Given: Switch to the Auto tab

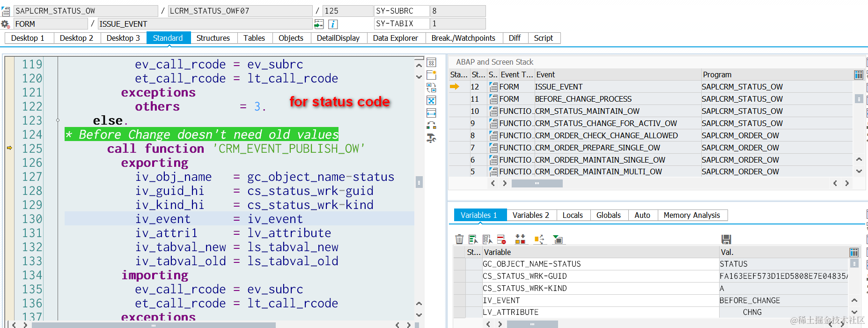Looking at the screenshot, I should [x=642, y=215].
